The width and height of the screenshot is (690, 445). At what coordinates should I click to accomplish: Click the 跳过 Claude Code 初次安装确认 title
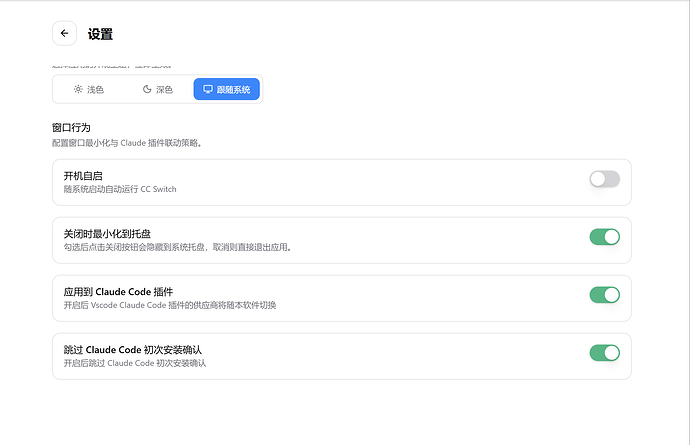pos(133,350)
